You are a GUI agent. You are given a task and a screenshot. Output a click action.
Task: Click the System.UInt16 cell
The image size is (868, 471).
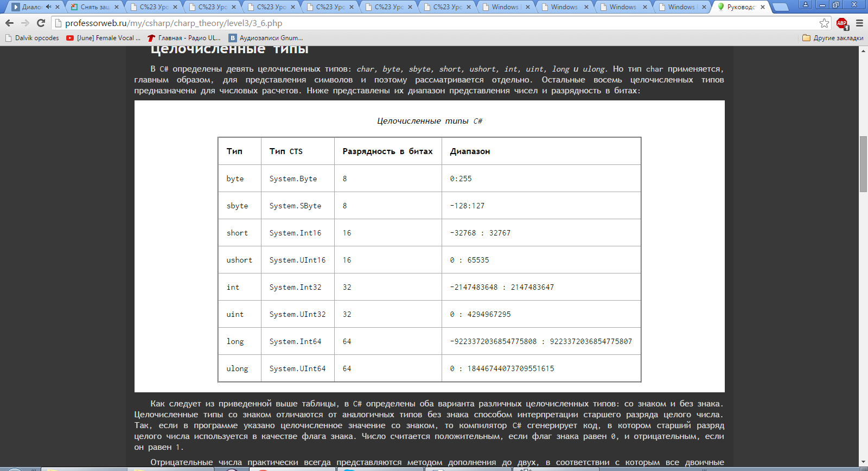tap(297, 260)
